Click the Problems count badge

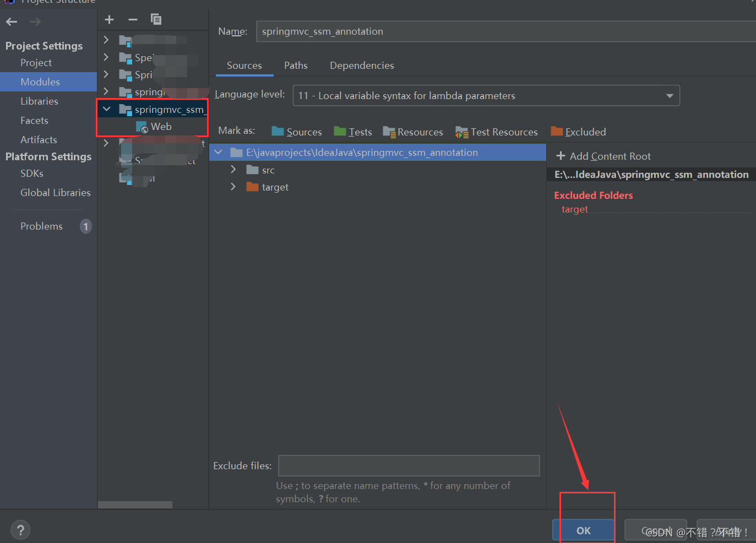[86, 226]
